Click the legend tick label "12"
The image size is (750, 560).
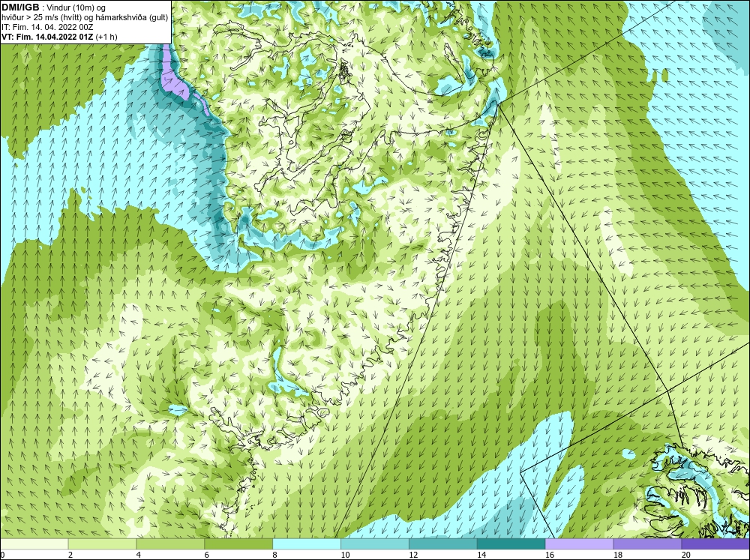coord(413,556)
